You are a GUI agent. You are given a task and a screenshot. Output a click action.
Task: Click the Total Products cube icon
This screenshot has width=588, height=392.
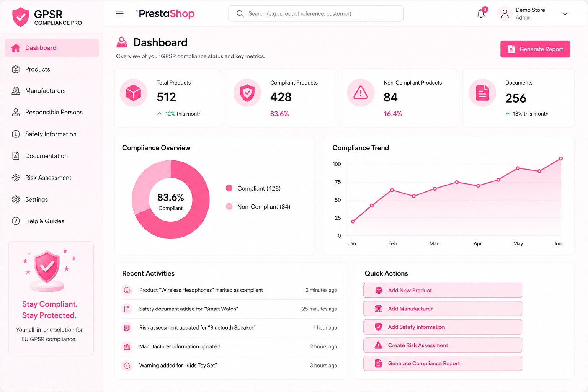134,93
